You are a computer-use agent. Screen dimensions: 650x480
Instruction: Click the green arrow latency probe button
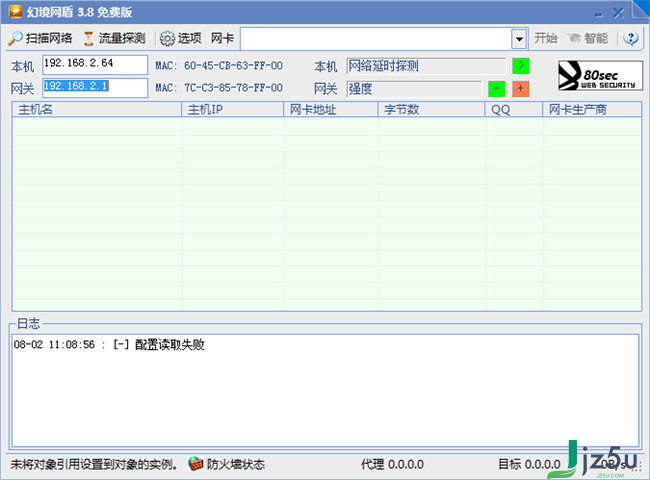point(521,66)
